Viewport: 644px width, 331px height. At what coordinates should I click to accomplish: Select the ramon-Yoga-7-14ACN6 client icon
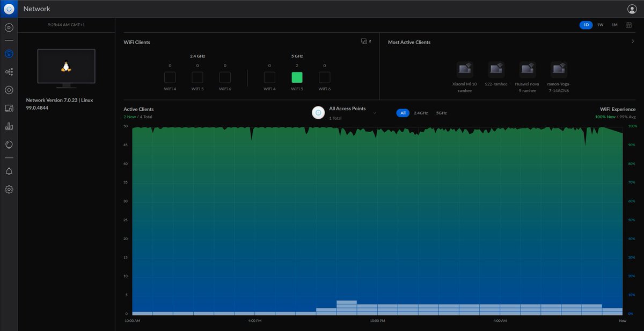[x=559, y=69]
